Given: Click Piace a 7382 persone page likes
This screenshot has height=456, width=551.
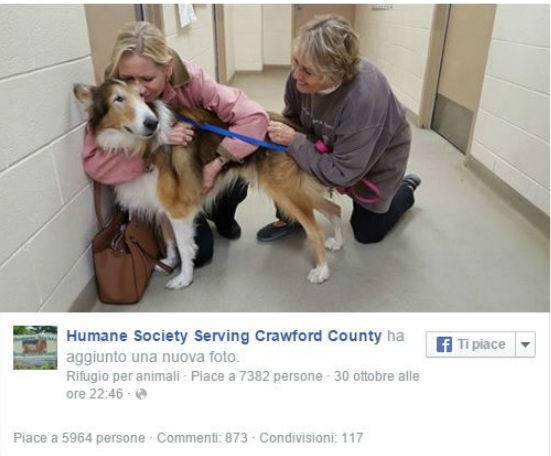Looking at the screenshot, I should coord(257,377).
